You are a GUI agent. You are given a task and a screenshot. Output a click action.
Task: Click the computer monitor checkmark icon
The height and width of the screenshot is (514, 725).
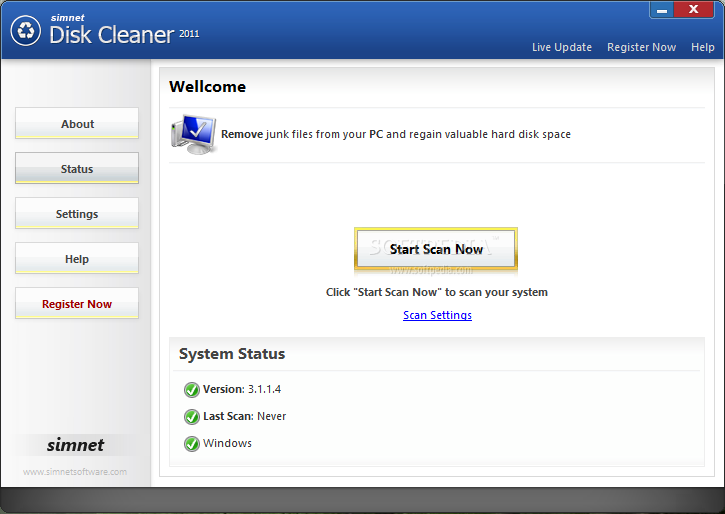coord(194,135)
